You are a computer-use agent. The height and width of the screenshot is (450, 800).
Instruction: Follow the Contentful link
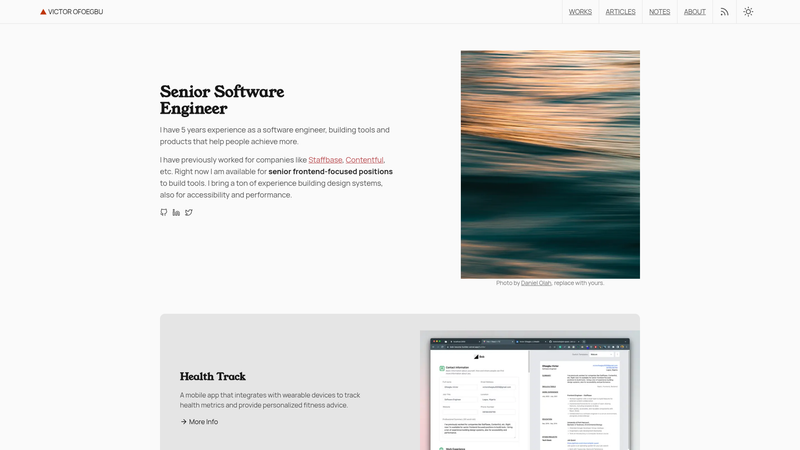364,160
